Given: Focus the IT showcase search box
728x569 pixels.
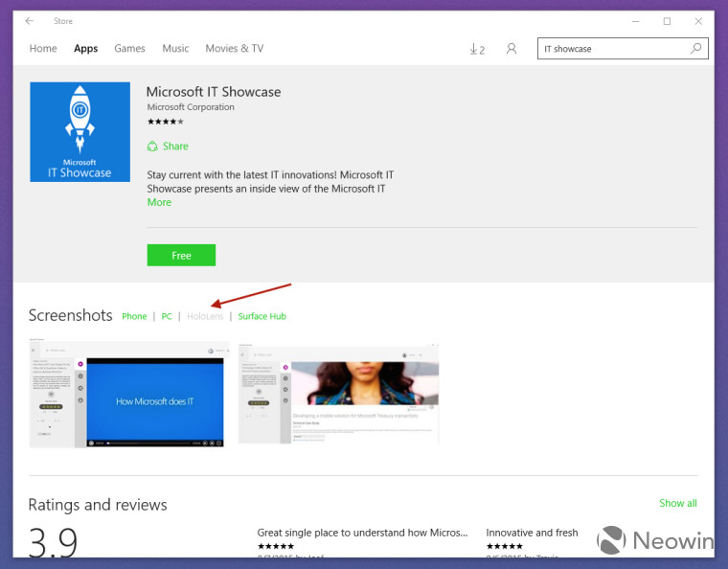Looking at the screenshot, I should [623, 49].
